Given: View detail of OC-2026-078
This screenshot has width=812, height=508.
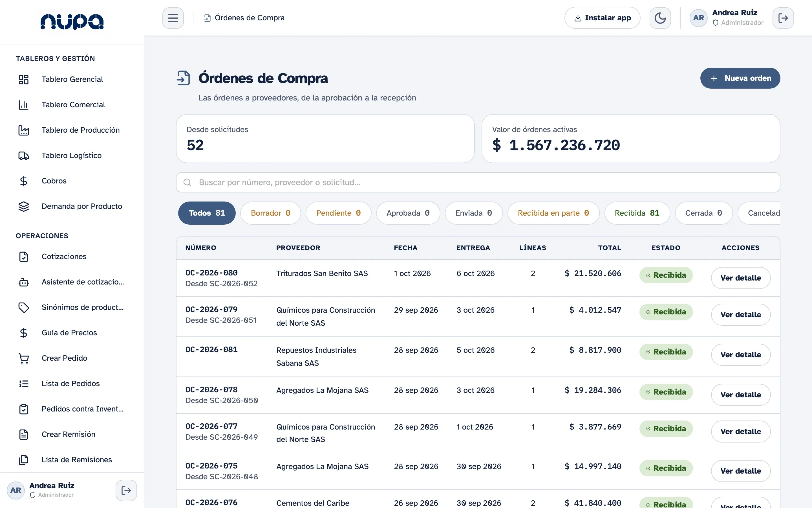Looking at the screenshot, I should pyautogui.click(x=741, y=395).
